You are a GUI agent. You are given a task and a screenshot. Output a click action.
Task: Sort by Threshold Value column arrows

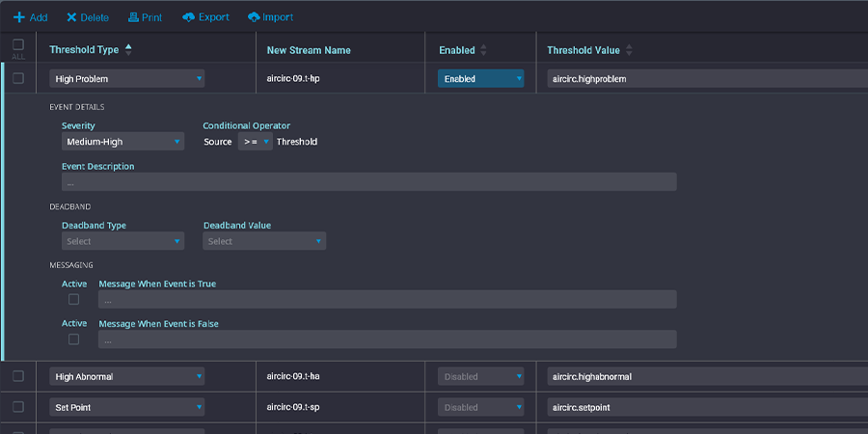coord(631,50)
